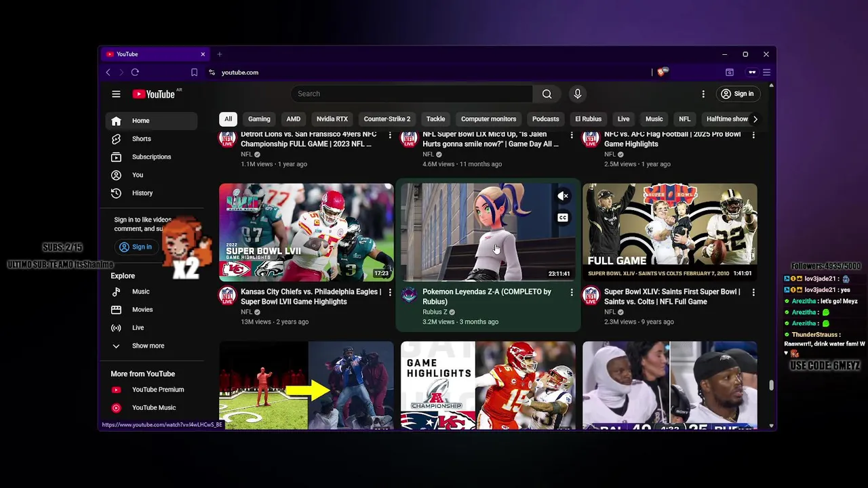Open Rubius Z channel name
This screenshot has height=488, width=868.
pyautogui.click(x=435, y=312)
